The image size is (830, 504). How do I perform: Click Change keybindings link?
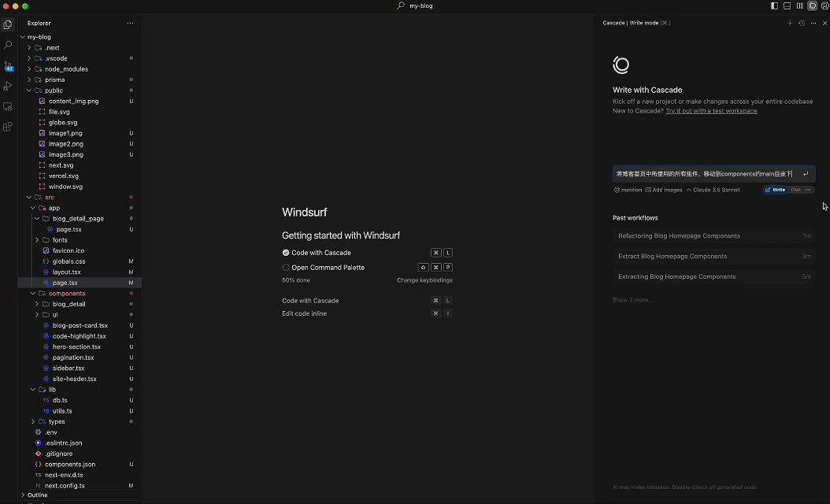point(424,280)
